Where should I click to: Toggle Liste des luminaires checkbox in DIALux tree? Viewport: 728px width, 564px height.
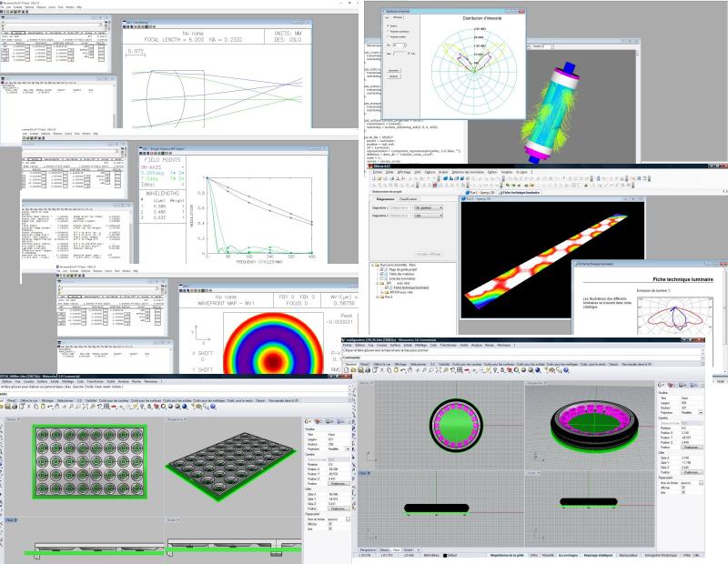tap(381, 278)
